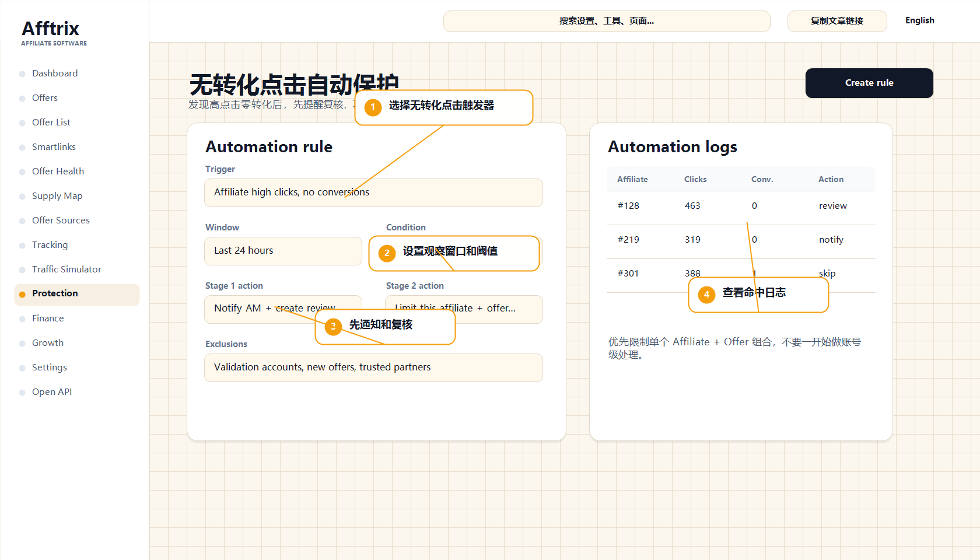980x560 pixels.
Task: Click the notify action for #219
Action: 831,240
